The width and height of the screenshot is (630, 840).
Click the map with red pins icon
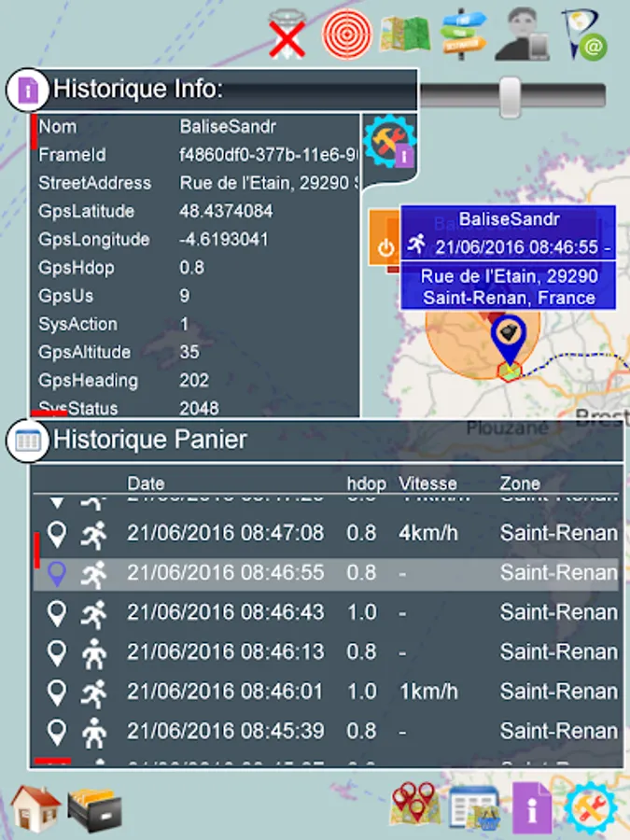tap(414, 803)
